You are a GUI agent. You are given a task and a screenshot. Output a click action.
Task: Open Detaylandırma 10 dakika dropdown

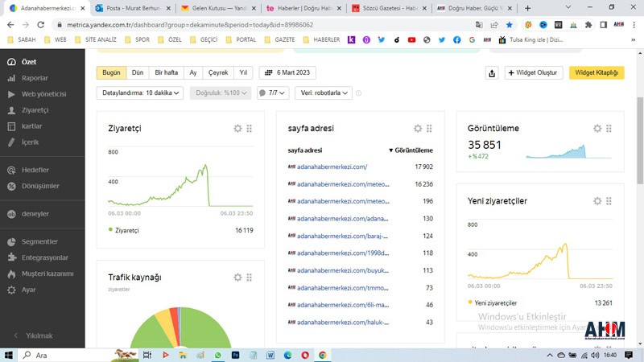[140, 93]
